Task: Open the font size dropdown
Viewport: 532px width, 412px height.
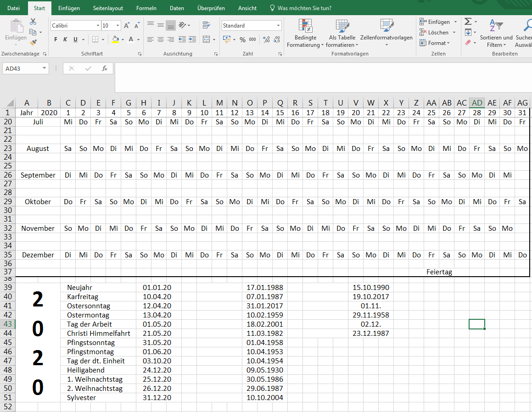Action: pos(118,25)
